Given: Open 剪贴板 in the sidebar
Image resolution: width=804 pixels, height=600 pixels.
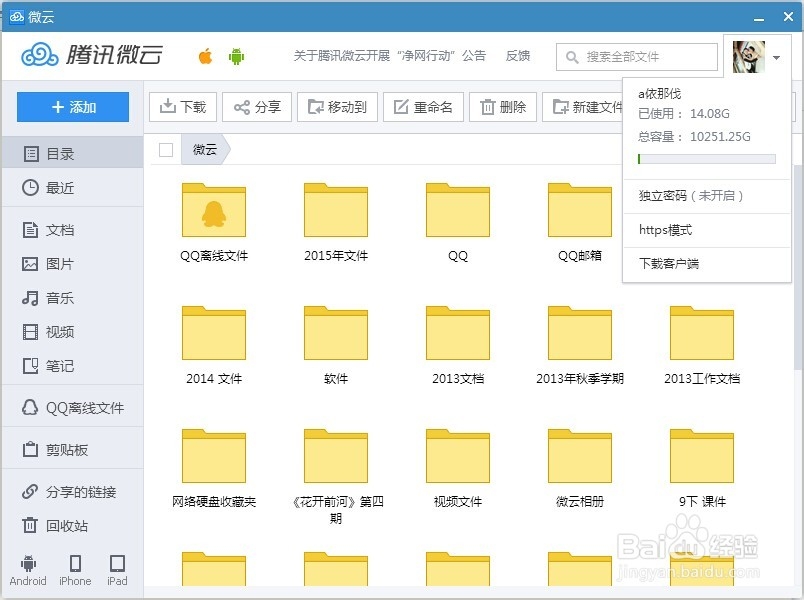Looking at the screenshot, I should [x=72, y=450].
